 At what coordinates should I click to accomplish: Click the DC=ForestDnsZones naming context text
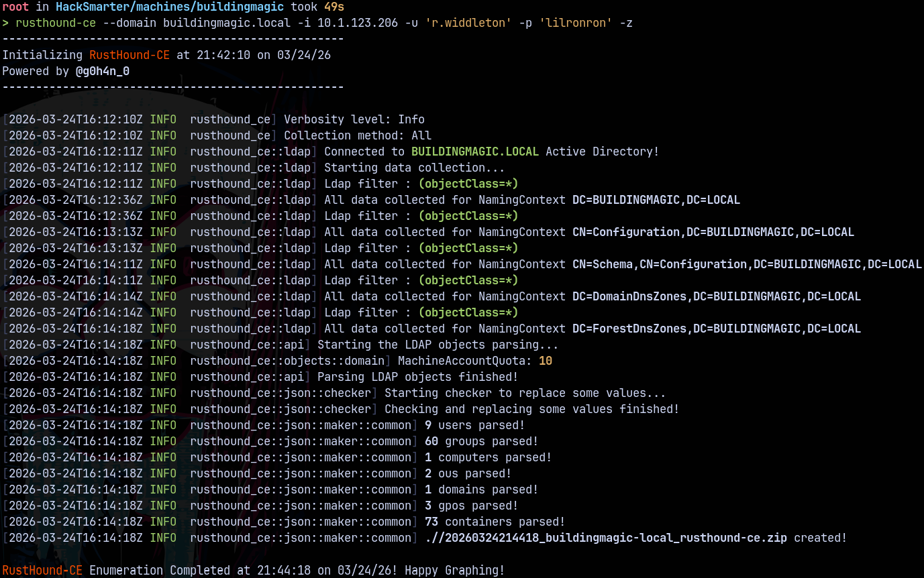[x=716, y=329]
